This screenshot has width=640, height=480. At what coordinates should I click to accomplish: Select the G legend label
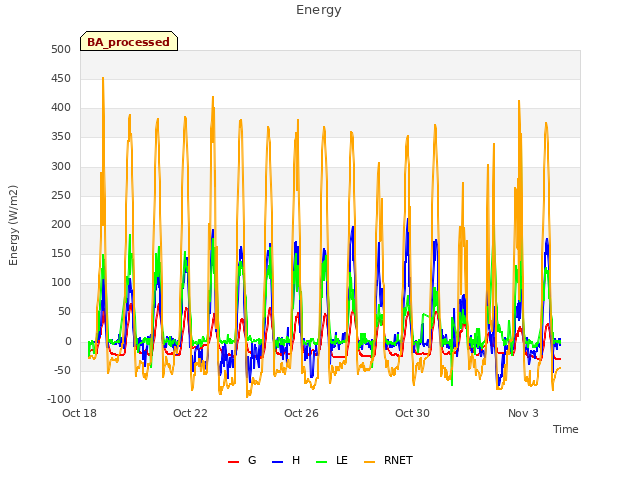252,460
